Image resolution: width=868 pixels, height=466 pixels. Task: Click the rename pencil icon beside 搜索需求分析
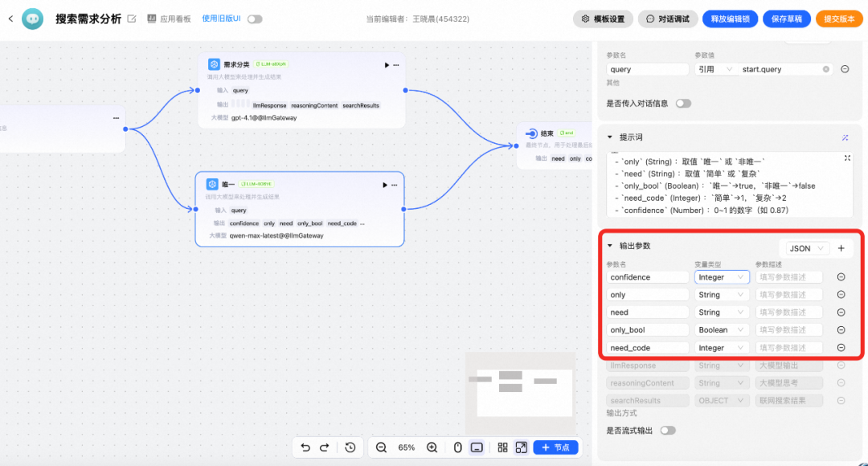[x=132, y=18]
